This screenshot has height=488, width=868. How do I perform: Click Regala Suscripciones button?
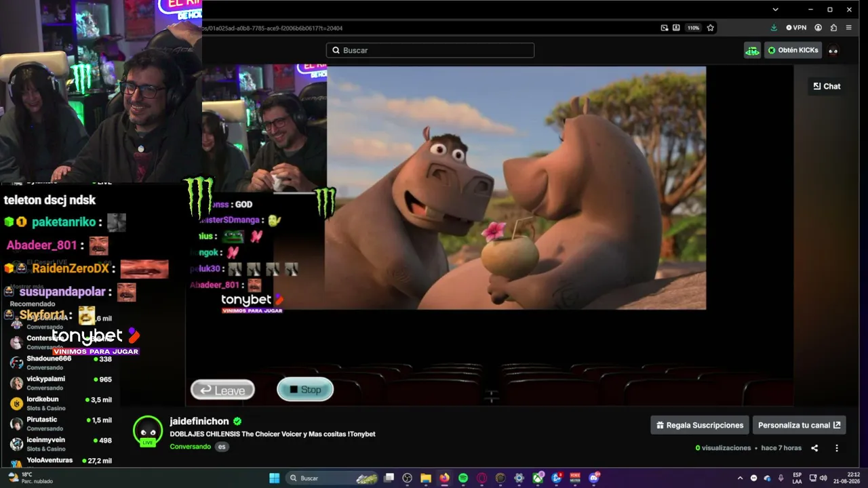pos(700,425)
